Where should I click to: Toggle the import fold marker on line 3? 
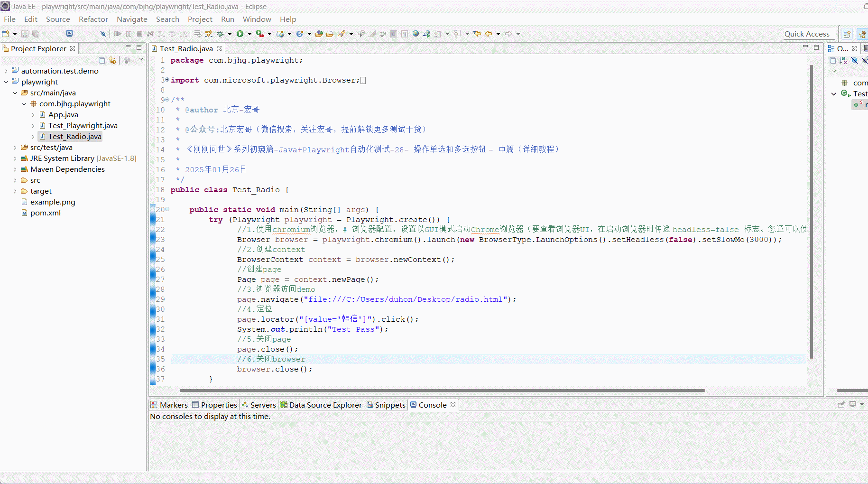pyautogui.click(x=167, y=80)
